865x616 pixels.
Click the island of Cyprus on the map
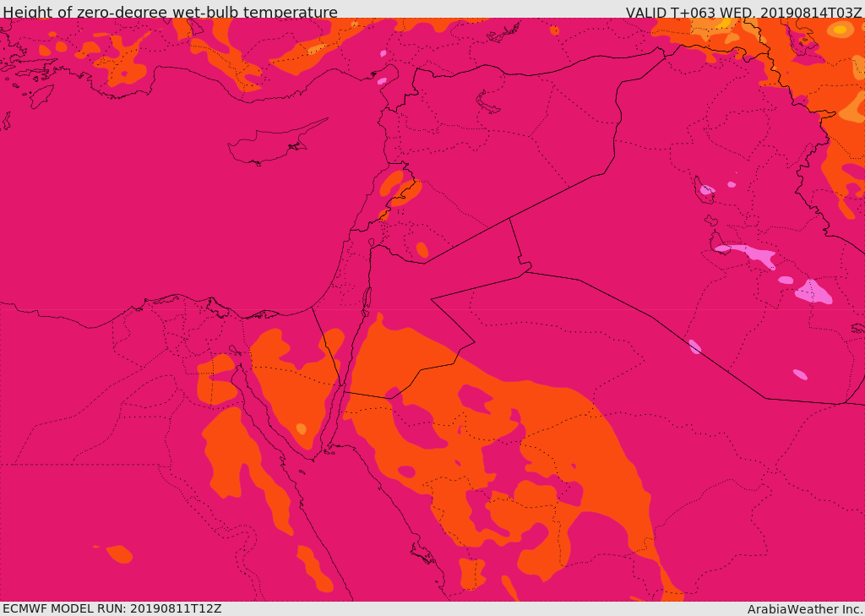click(x=276, y=143)
